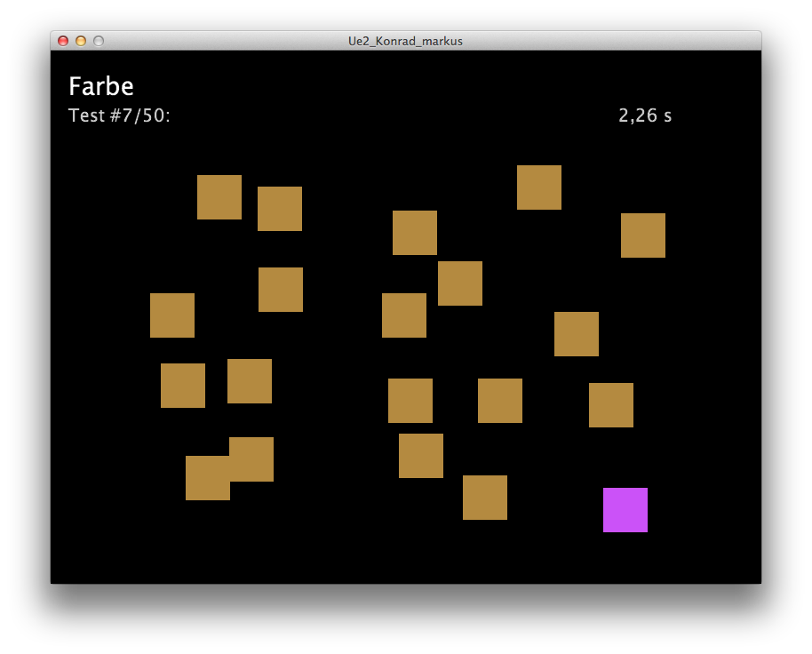Click the 2,26 s timer display
This screenshot has width=812, height=654.
[x=644, y=116]
